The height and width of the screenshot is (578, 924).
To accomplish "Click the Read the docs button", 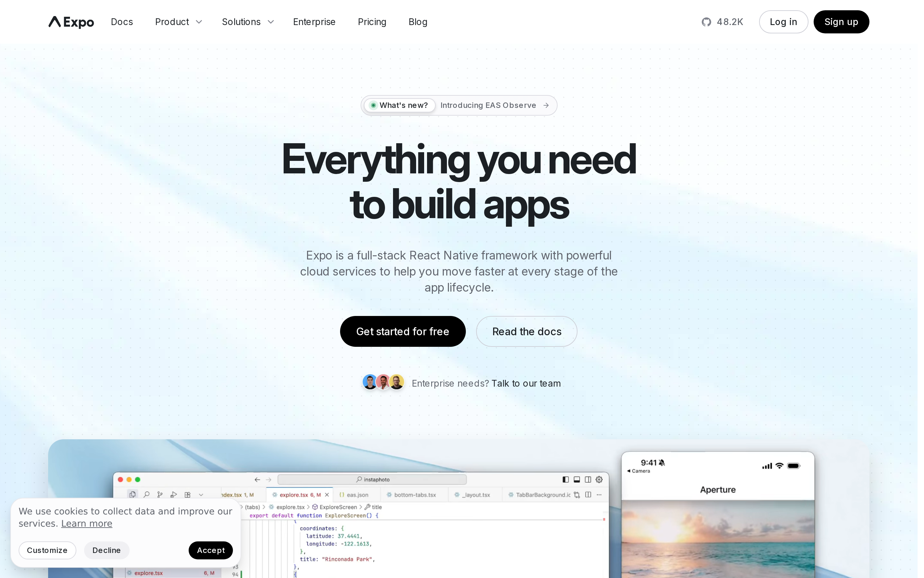I will pos(526,331).
